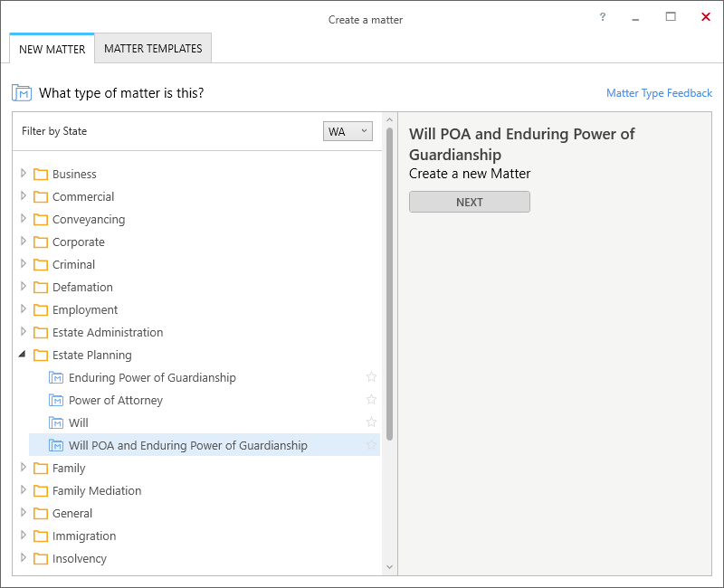Screen dimensions: 724x588
Task: Click the Defamation folder icon
Action: [x=41, y=287]
